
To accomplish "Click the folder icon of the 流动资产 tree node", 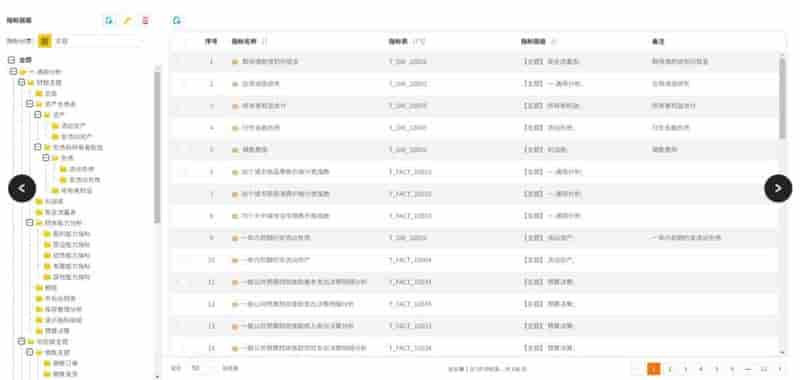I will (x=55, y=125).
